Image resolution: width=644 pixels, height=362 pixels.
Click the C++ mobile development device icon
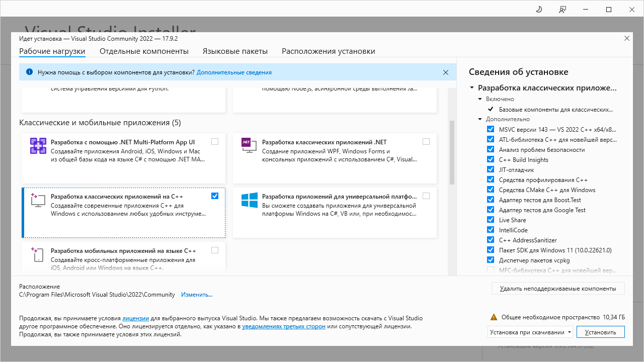click(38, 254)
